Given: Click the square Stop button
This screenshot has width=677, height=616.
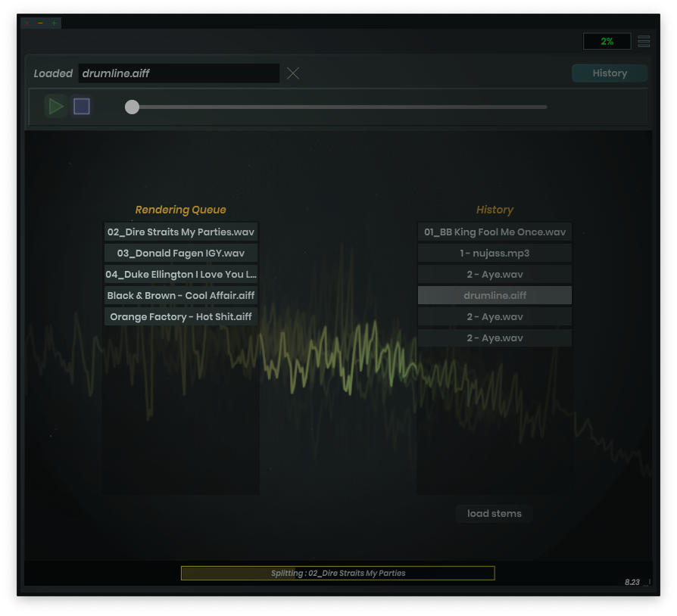Looking at the screenshot, I should pyautogui.click(x=82, y=107).
